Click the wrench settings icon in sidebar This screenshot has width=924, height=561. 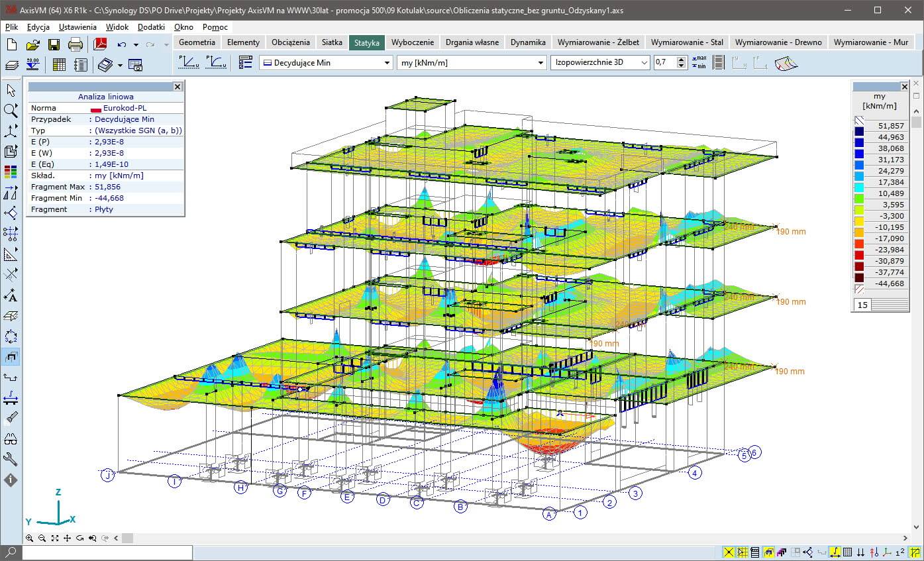[x=11, y=459]
